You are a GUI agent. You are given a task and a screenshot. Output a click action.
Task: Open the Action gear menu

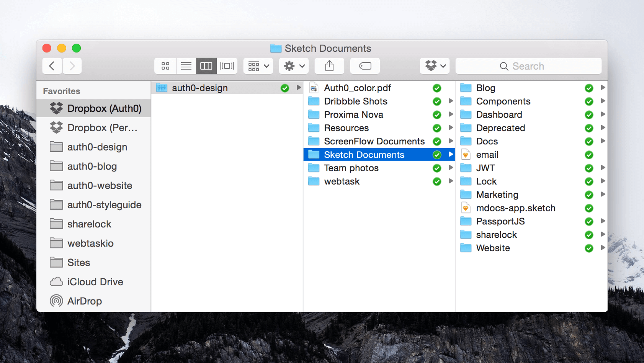click(294, 66)
